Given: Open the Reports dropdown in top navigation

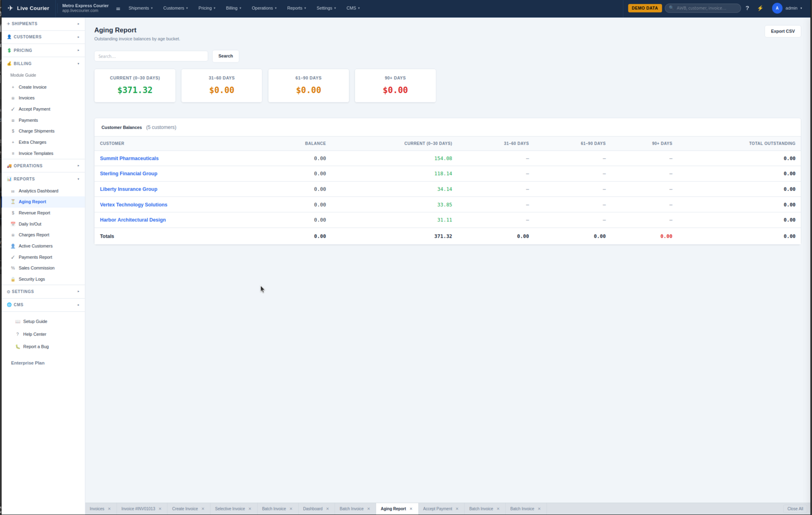Looking at the screenshot, I should coord(296,8).
